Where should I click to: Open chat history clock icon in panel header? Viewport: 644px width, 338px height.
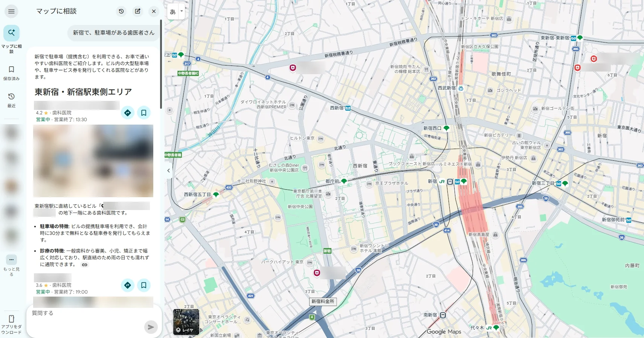(x=121, y=11)
